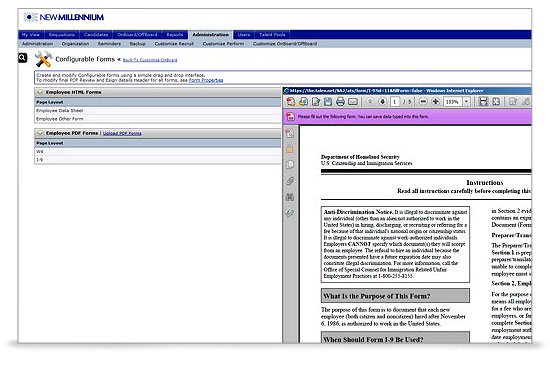Image resolution: width=550 pixels, height=367 pixels.
Task: Zoom out with the minus icon
Action: [x=423, y=101]
